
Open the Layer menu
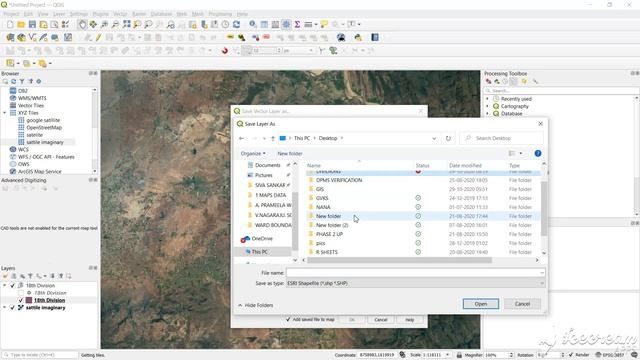point(59,14)
